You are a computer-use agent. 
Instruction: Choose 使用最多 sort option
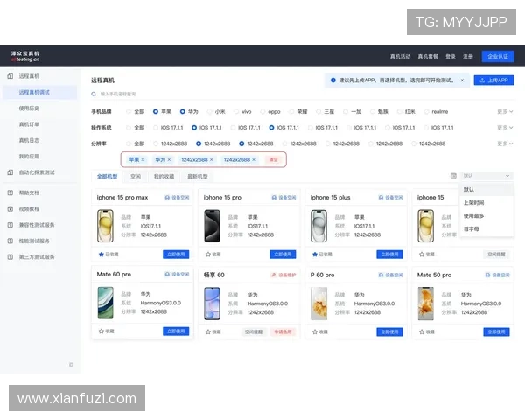[486, 216]
